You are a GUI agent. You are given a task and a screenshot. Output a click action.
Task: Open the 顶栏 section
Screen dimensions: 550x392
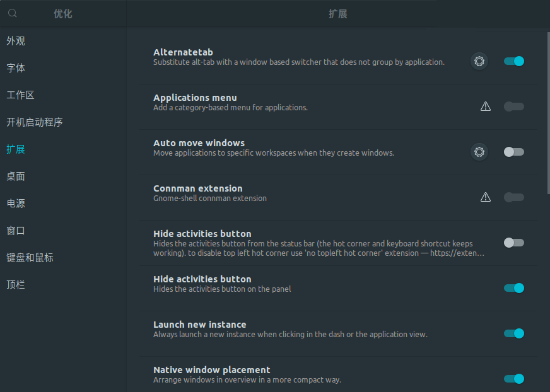16,285
